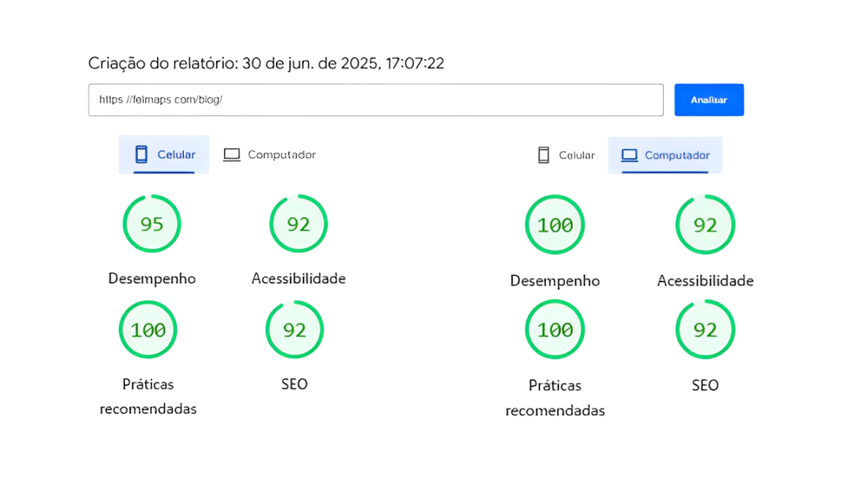Click the mobile Práticas recomendadas gauge in the left panel
This screenshot has width=841, height=504.
point(148,330)
